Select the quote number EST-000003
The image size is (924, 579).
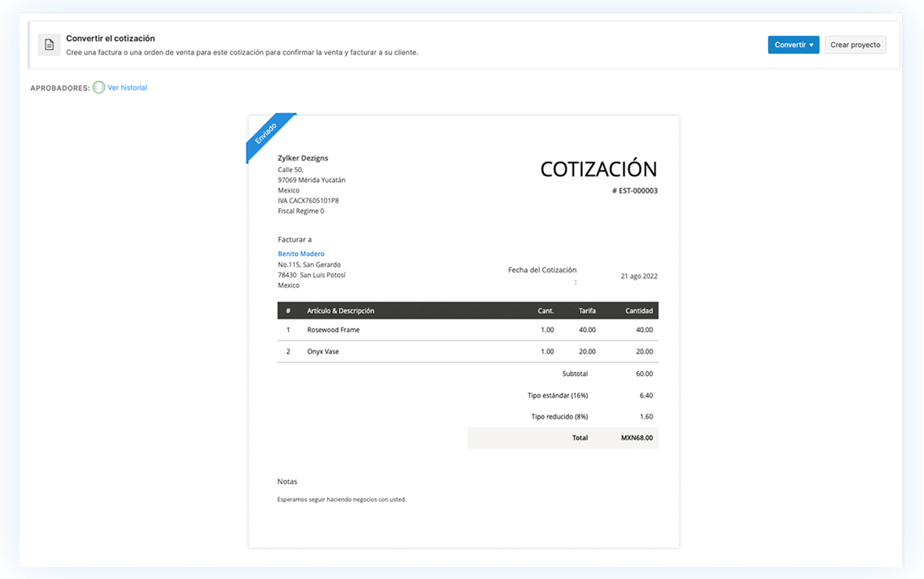click(x=636, y=190)
